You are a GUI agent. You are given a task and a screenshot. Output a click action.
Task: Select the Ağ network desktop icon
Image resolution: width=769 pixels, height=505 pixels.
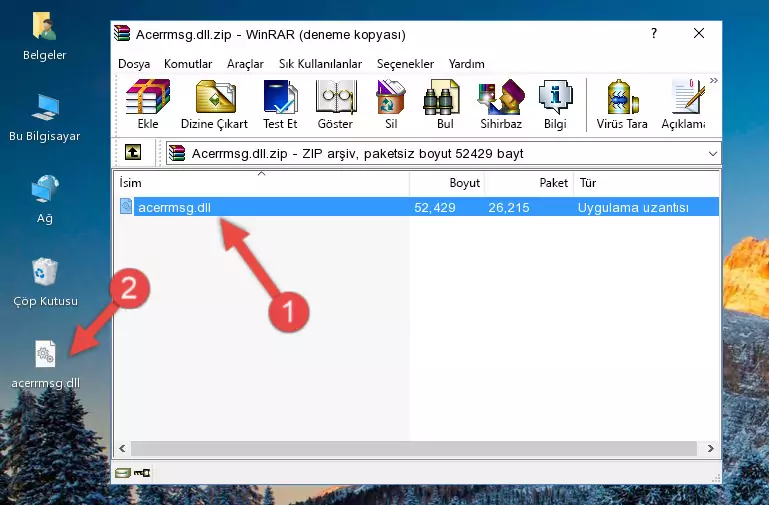[x=45, y=200]
